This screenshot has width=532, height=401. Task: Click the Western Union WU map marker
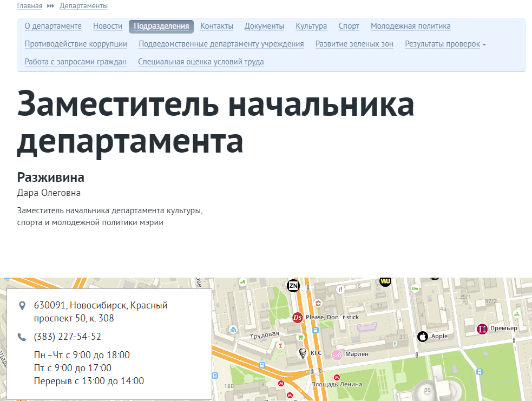coord(385,281)
